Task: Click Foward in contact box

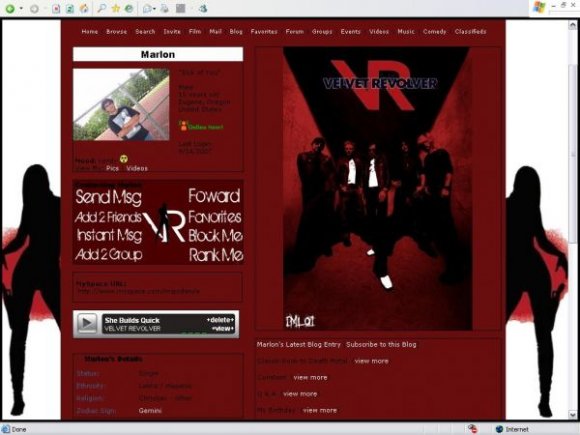Action: pos(214,196)
